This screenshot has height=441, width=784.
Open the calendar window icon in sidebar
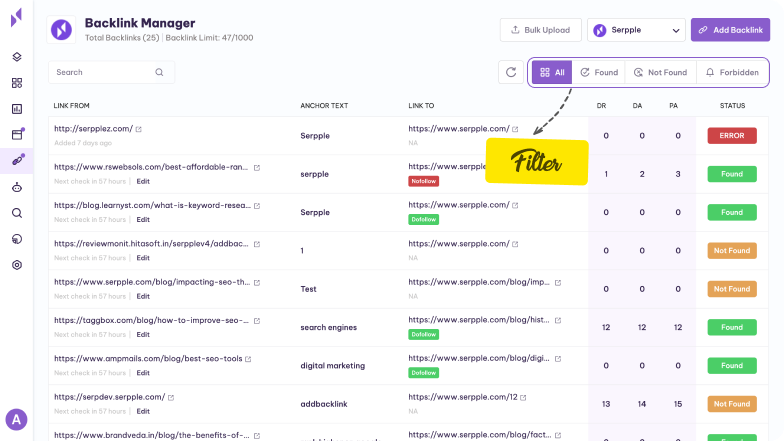[x=18, y=134]
